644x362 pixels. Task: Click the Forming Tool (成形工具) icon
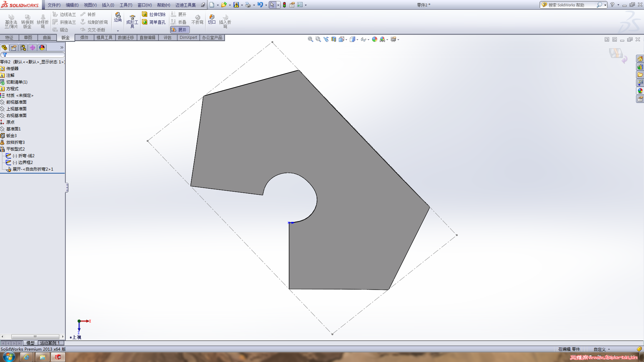tap(132, 21)
